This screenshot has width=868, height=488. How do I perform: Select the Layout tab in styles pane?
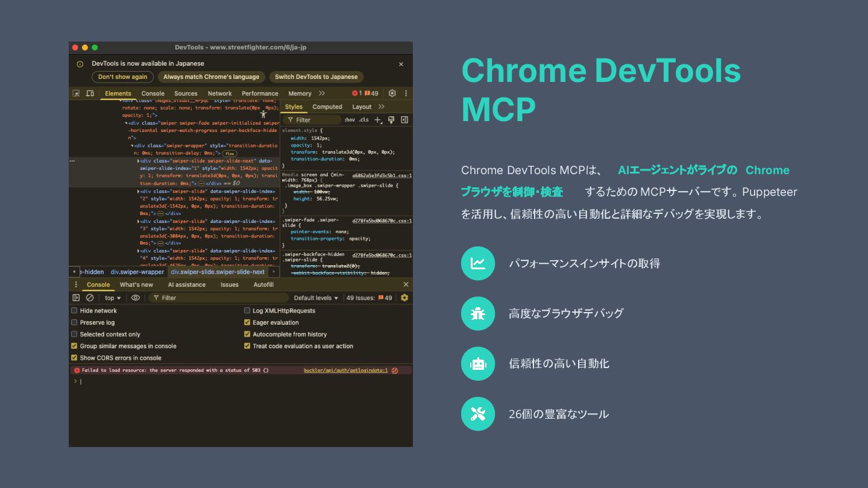coord(362,107)
